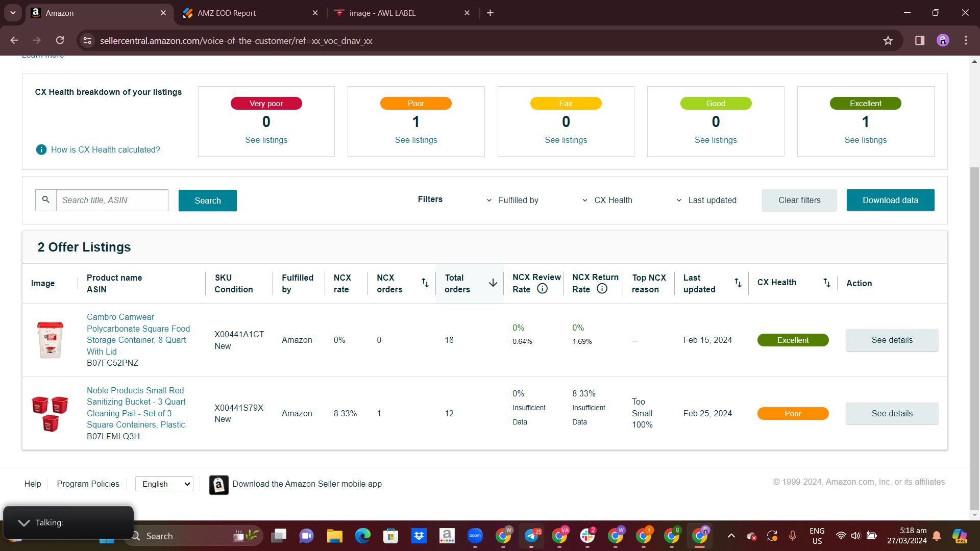This screenshot has width=980, height=551.
Task: Expand the Last updated filter
Action: tap(706, 201)
